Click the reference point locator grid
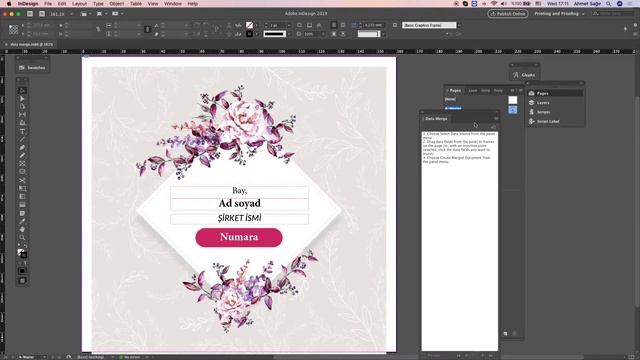 coord(13,30)
